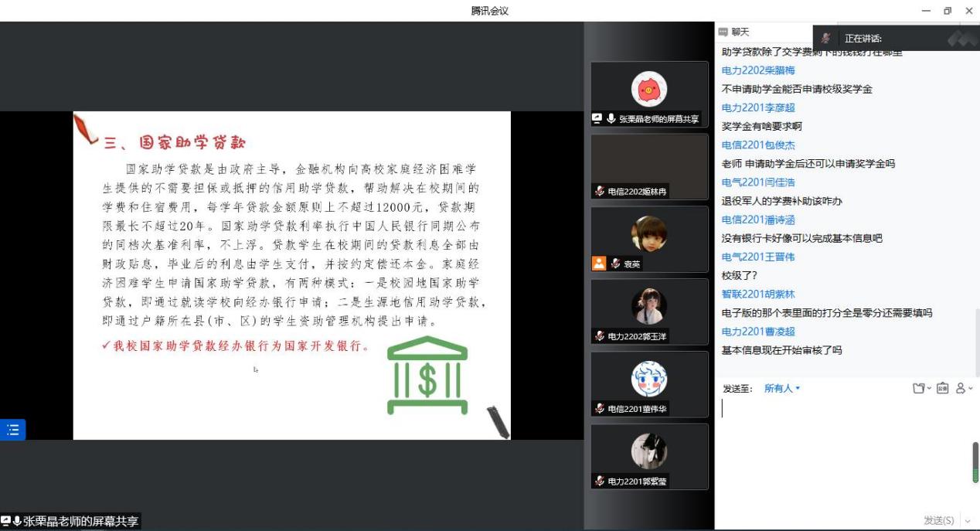This screenshot has width=980, height=531.
Task: Toggle the mic icon on 电力2201郭紫莹's video
Action: 601,480
